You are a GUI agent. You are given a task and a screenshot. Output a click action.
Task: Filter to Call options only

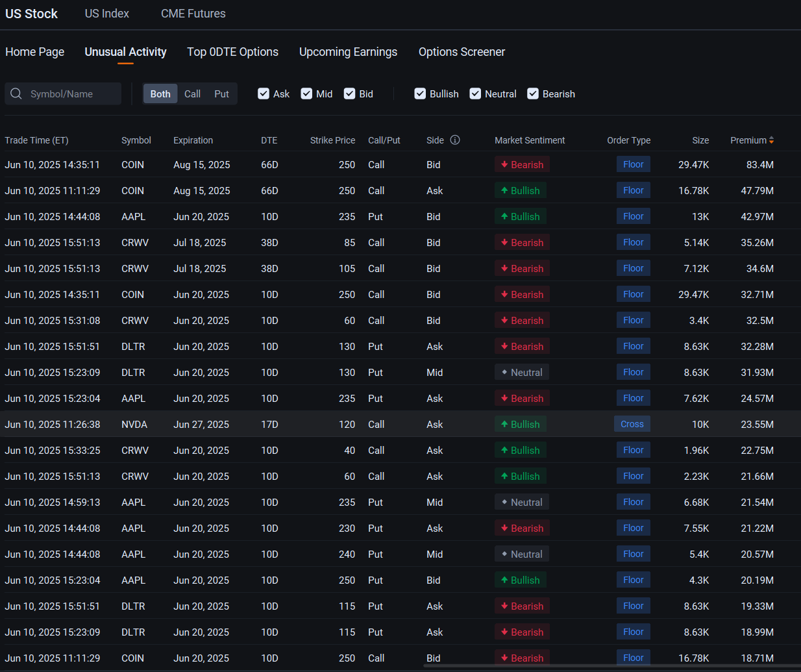click(192, 93)
